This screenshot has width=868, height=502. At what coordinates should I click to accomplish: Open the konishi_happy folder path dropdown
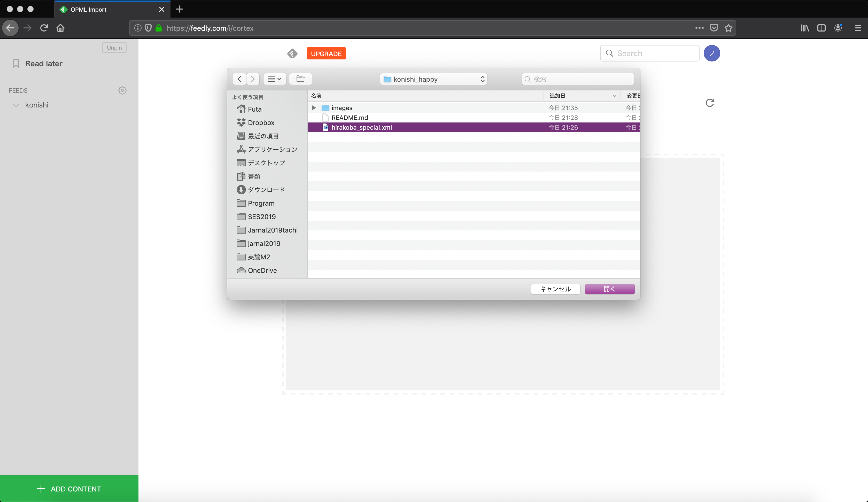[x=433, y=79]
